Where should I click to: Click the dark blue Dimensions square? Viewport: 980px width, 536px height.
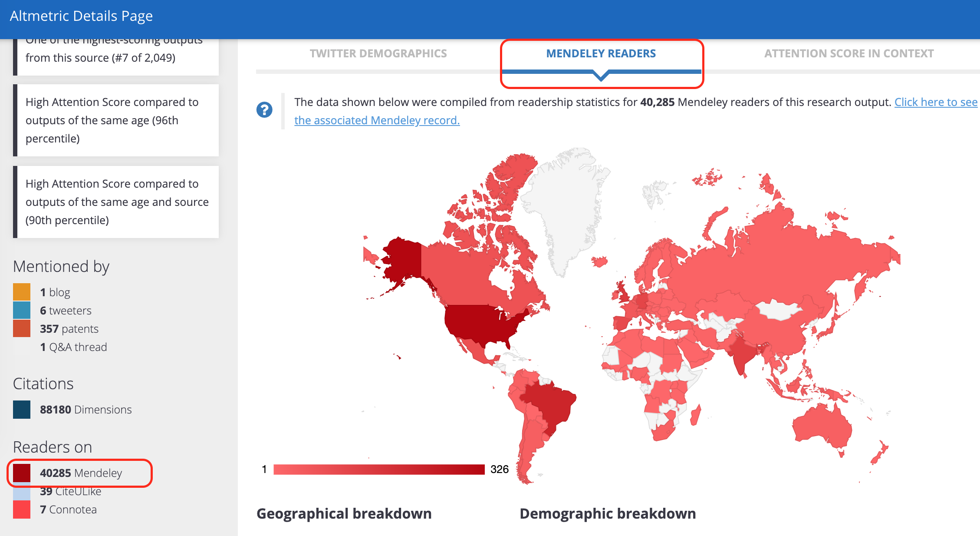click(22, 409)
